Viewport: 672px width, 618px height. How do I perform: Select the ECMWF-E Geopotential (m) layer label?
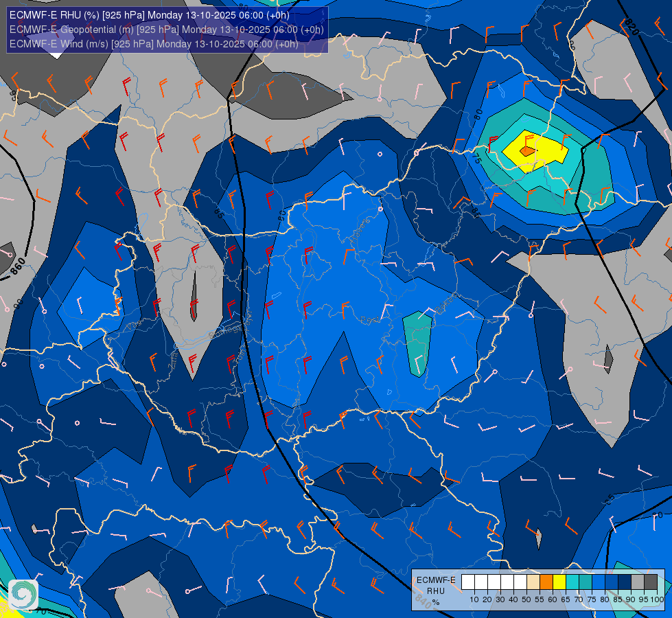pyautogui.click(x=166, y=30)
